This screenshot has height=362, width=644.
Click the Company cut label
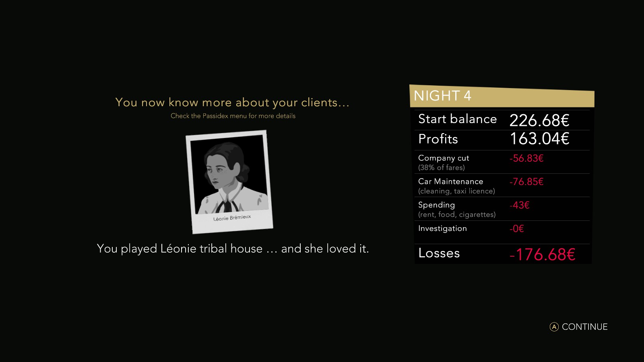point(444,158)
